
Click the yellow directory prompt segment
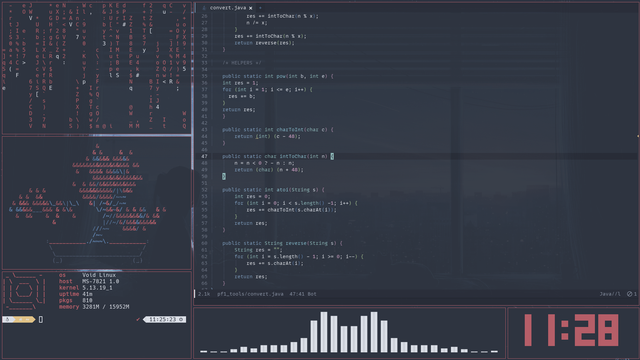(24, 319)
